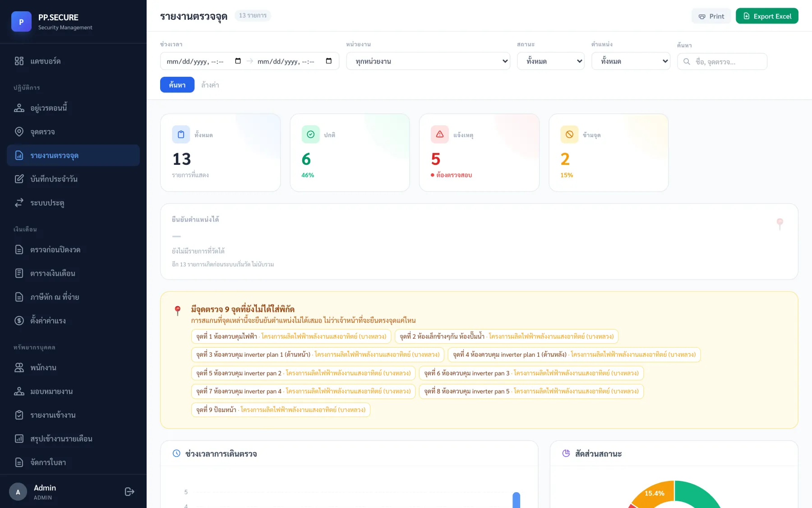Click the magnifier icon in search field
812x508 pixels.
tap(687, 61)
